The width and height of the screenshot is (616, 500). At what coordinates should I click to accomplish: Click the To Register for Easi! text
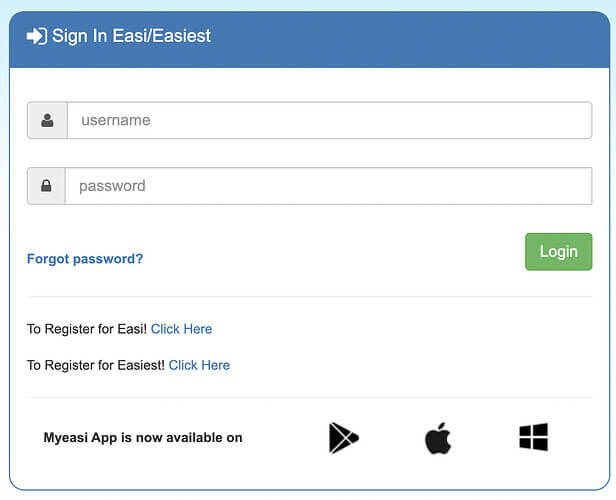tap(87, 329)
